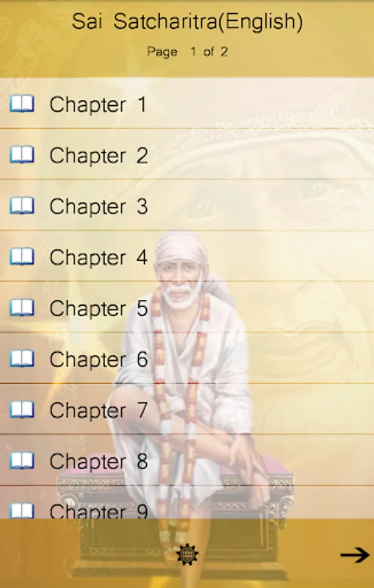
Task: Click the book icon beside Chapter 4
Action: [22, 257]
